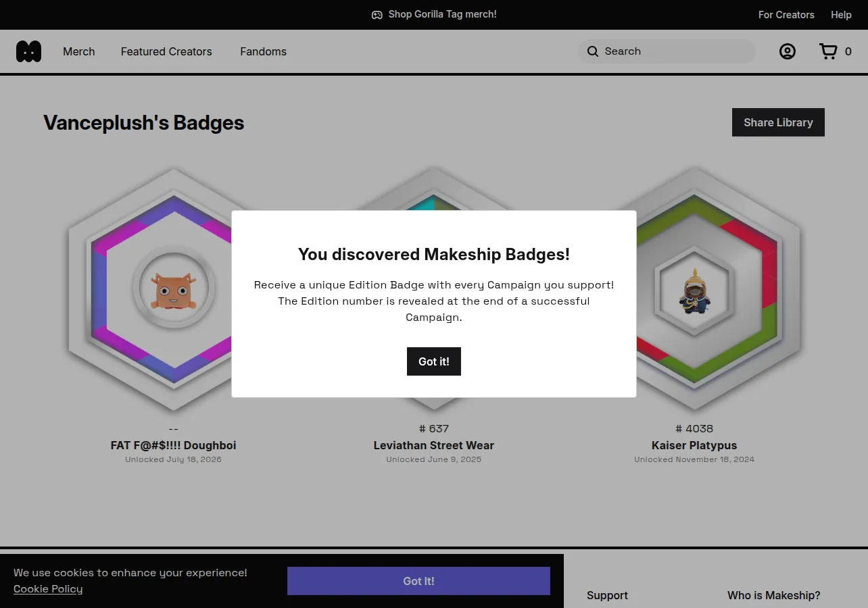Click the Support footer heading
868x608 pixels.
click(x=607, y=595)
